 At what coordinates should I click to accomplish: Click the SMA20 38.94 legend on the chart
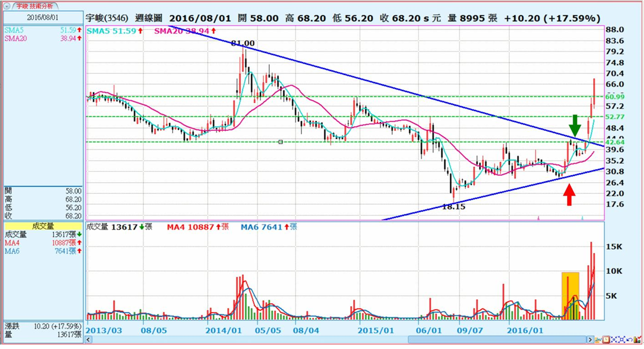tap(183, 31)
